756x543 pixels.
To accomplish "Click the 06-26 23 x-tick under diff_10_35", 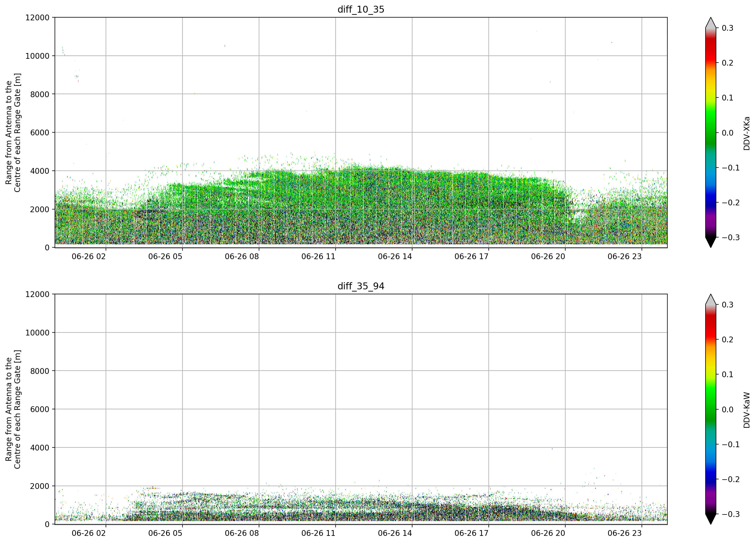I will coord(625,256).
